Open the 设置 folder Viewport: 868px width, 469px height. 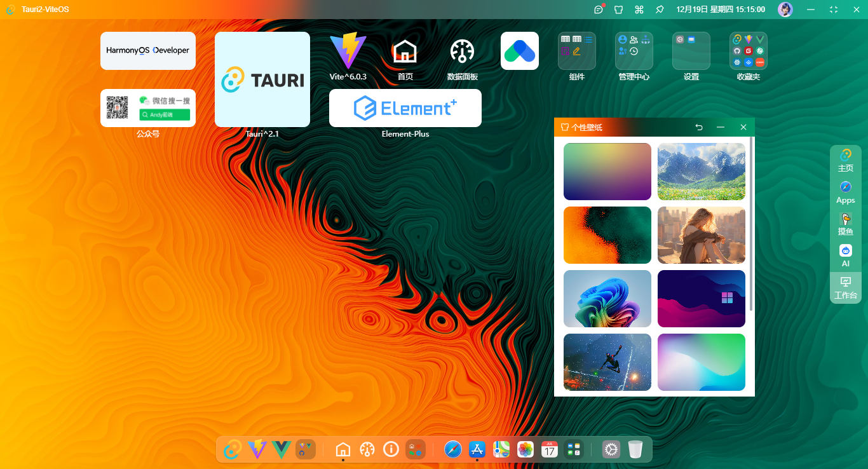tap(691, 51)
